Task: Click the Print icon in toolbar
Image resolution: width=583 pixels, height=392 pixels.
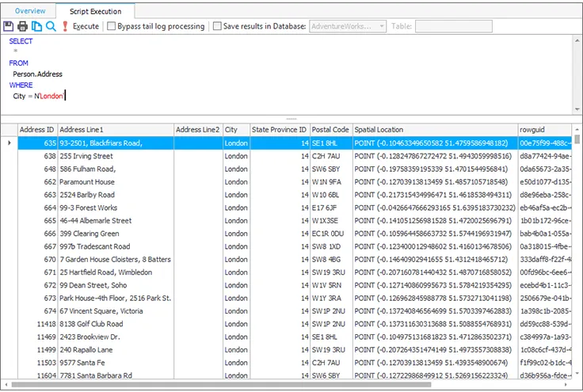Action: pos(22,26)
